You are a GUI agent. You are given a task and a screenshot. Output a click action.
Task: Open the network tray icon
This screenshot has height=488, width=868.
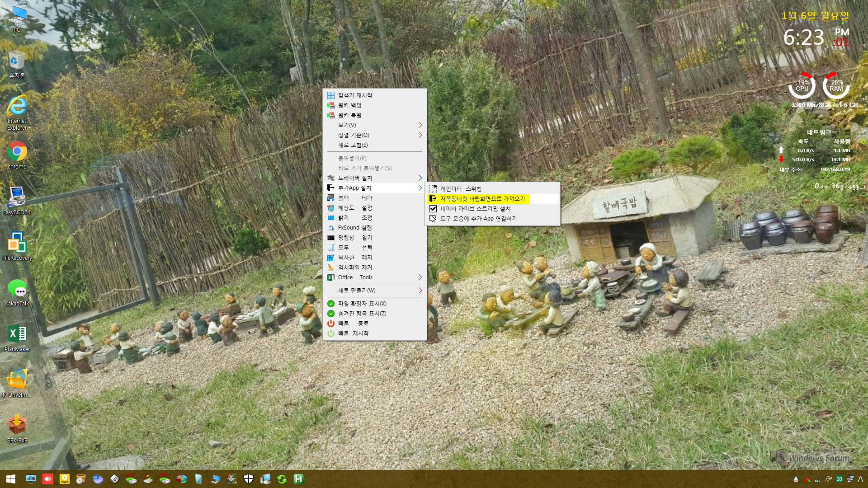pos(850,479)
